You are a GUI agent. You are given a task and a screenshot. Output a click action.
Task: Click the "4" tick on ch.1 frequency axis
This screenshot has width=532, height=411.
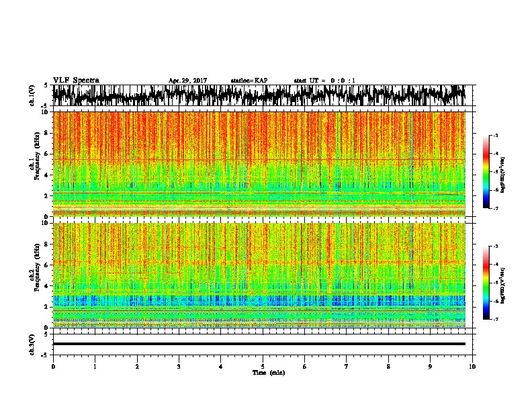[x=47, y=175]
